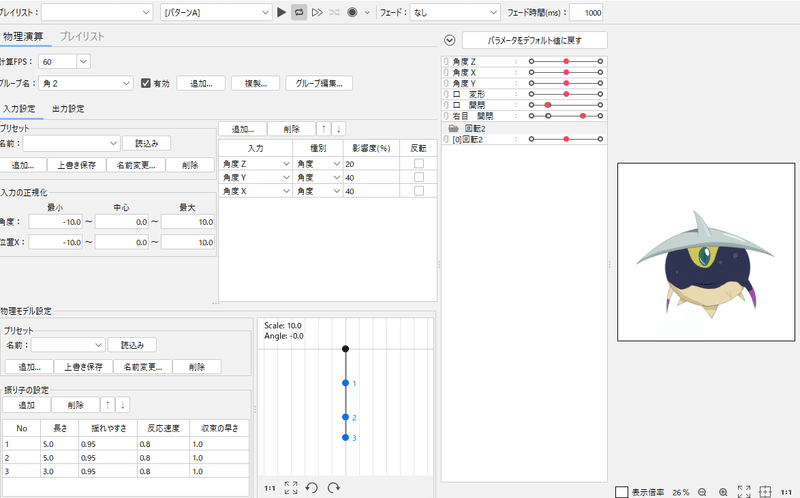The height and width of the screenshot is (498, 800).
Task: Toggle the shuffle icon in the toolbar
Action: click(334, 12)
